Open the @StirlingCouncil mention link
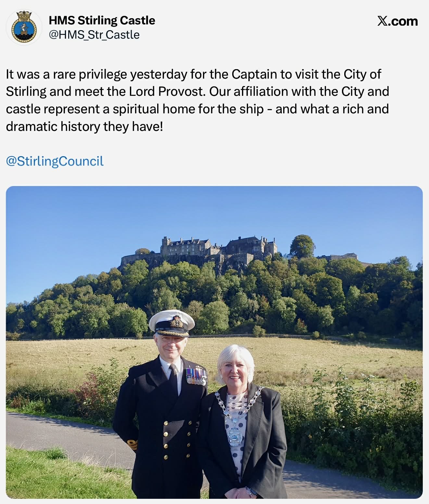This screenshot has height=504, width=429. point(55,161)
